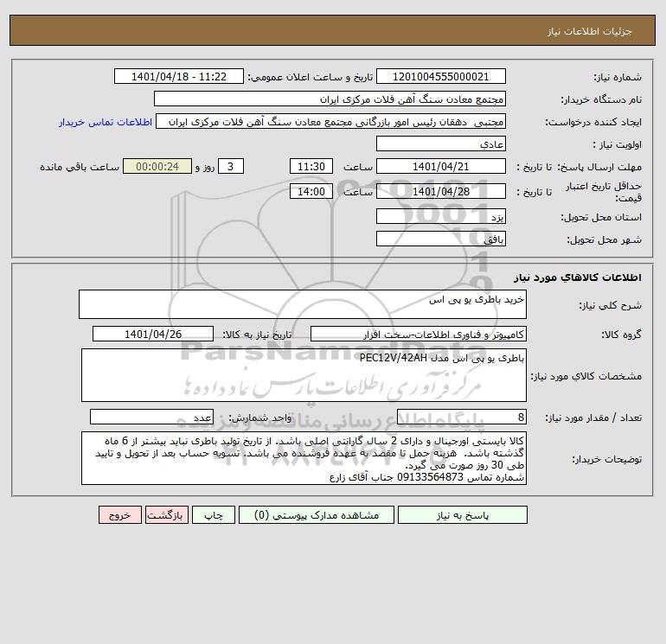Click the ایجاد کننده درخواست field
Viewport: 666px width, 644px height.
pos(331,121)
